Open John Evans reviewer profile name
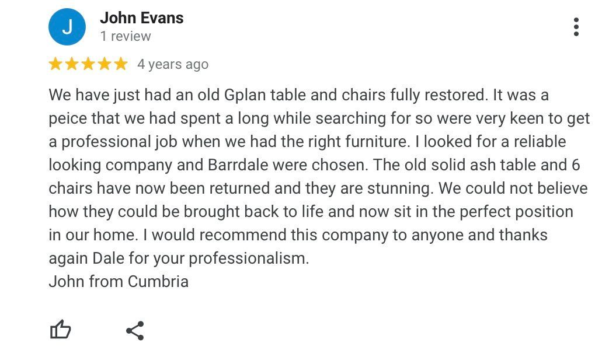Viewport: 602px width, 364px height. [x=141, y=18]
